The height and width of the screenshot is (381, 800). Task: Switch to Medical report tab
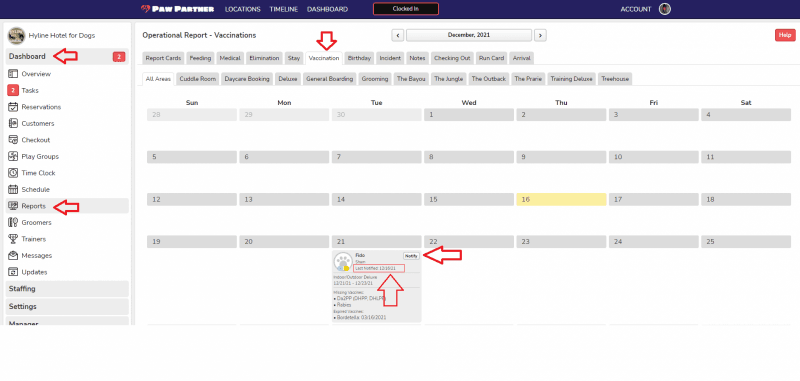tap(230, 58)
